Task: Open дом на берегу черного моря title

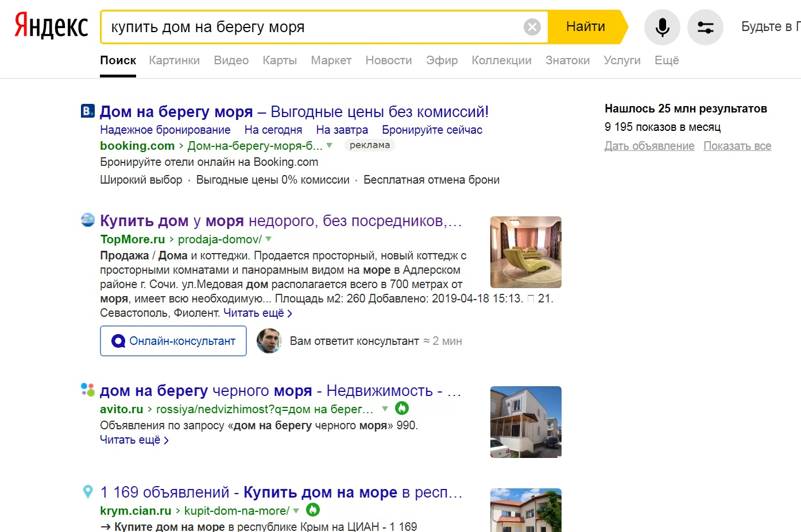Action: point(280,390)
